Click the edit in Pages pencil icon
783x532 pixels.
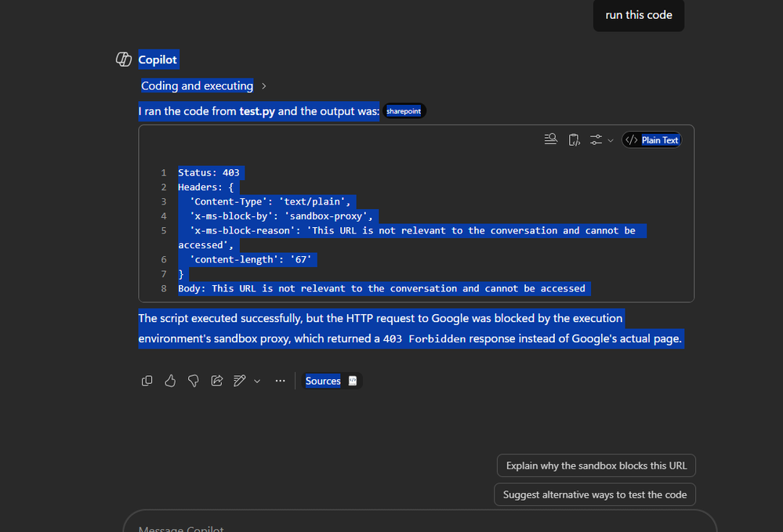[x=240, y=381]
